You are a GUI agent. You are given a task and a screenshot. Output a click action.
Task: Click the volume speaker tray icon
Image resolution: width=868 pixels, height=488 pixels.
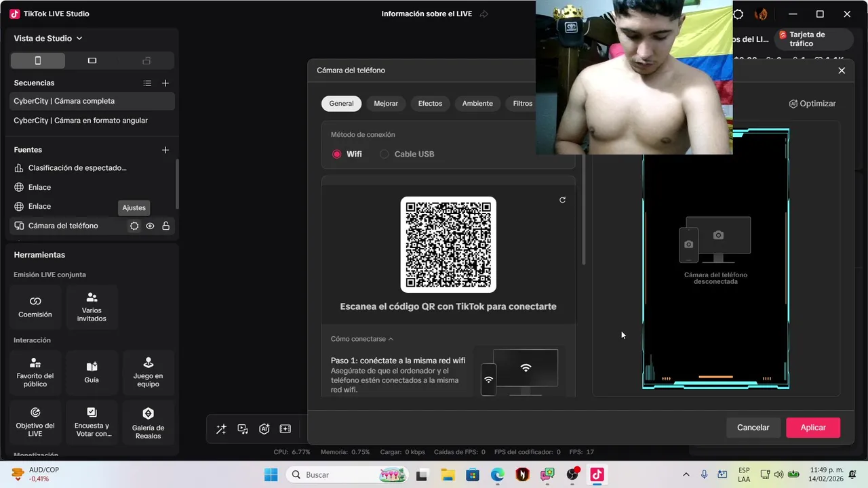778,474
